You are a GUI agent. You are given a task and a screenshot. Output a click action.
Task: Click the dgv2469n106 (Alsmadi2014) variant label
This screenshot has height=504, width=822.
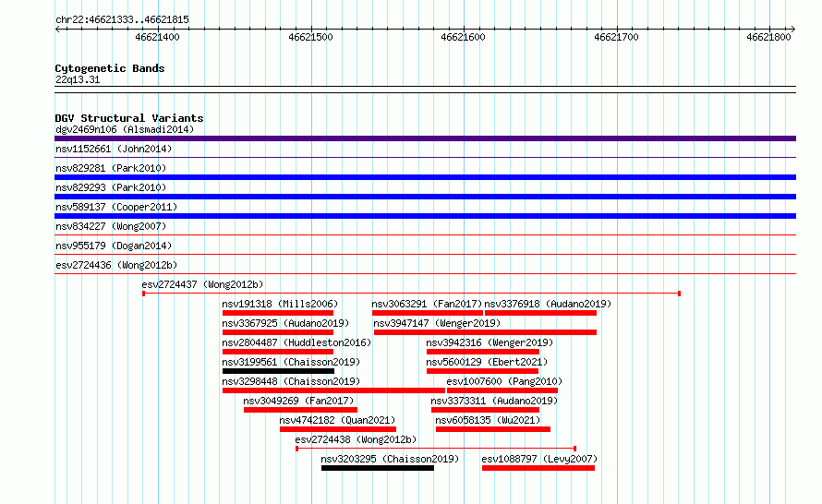coord(125,129)
